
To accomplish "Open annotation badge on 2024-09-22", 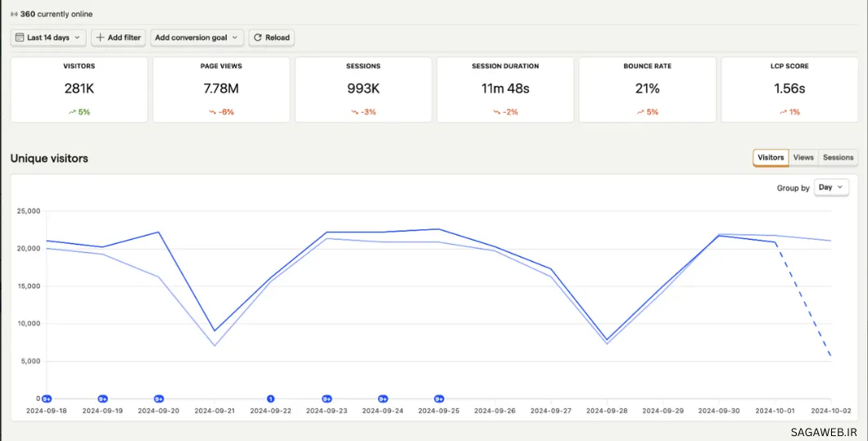I will pos(270,398).
